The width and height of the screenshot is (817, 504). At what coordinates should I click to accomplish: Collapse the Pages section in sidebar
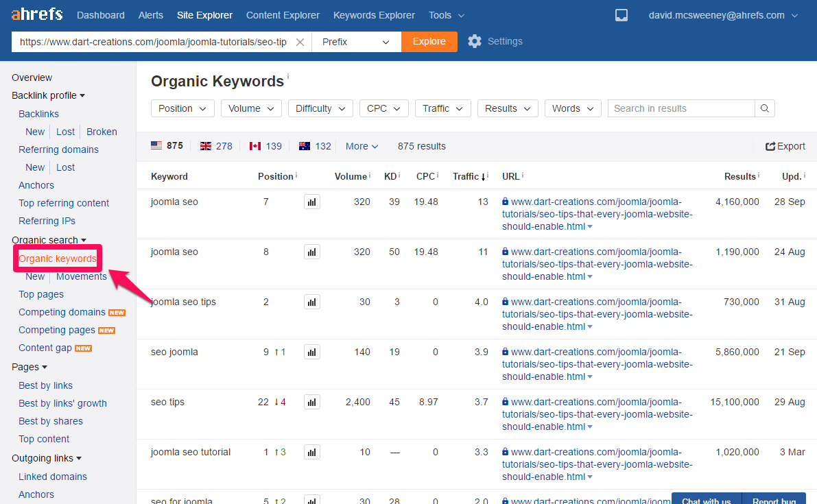[x=29, y=367]
